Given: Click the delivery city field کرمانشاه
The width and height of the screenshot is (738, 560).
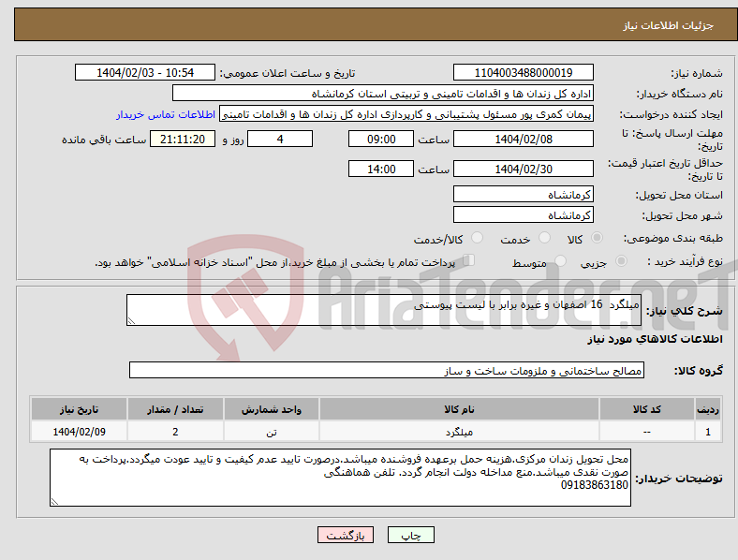Looking at the screenshot, I should [x=523, y=214].
